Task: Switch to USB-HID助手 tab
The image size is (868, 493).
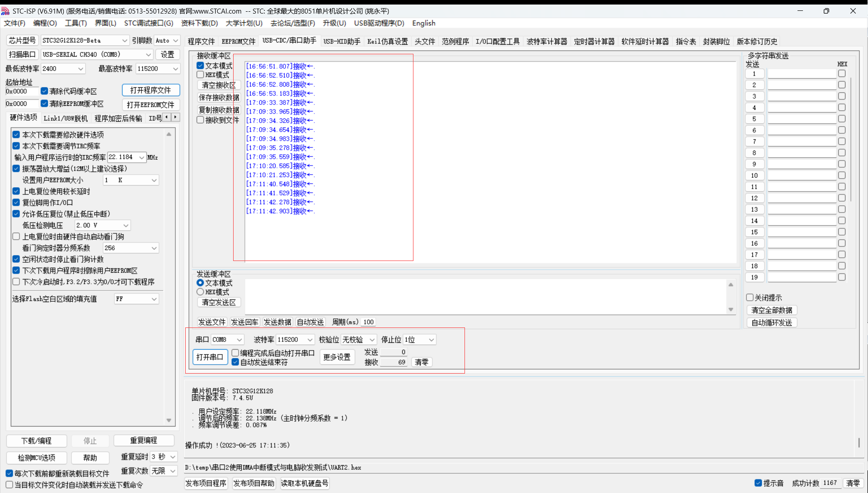Action: 342,41
